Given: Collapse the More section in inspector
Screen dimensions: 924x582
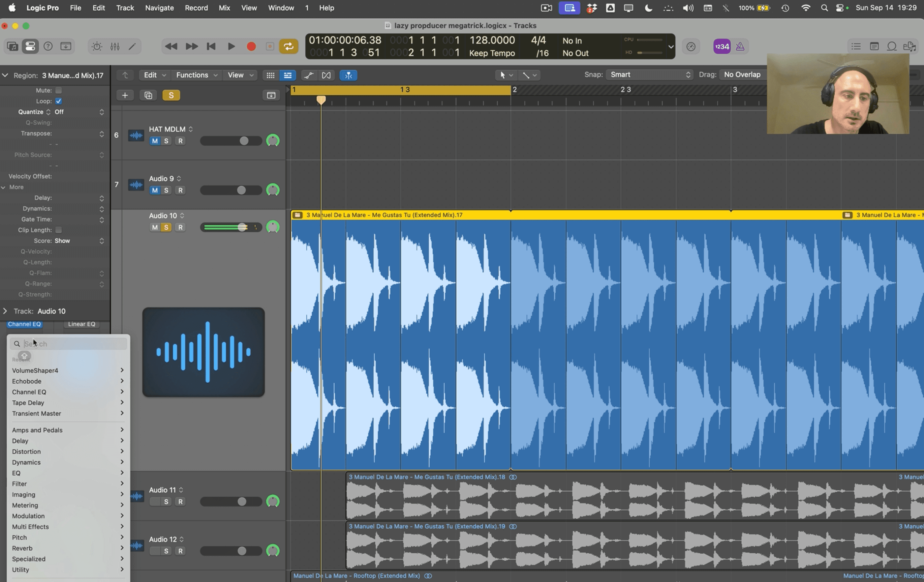Looking at the screenshot, I should point(3,187).
